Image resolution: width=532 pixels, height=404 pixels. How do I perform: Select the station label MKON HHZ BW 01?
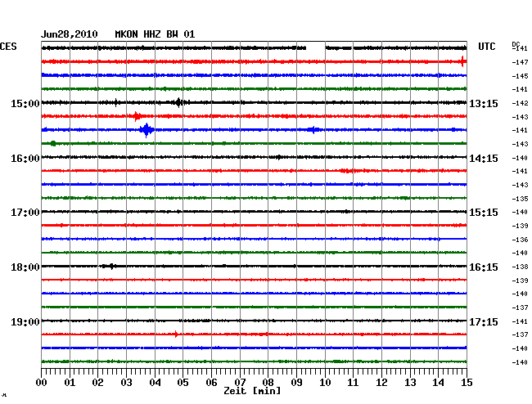click(155, 34)
